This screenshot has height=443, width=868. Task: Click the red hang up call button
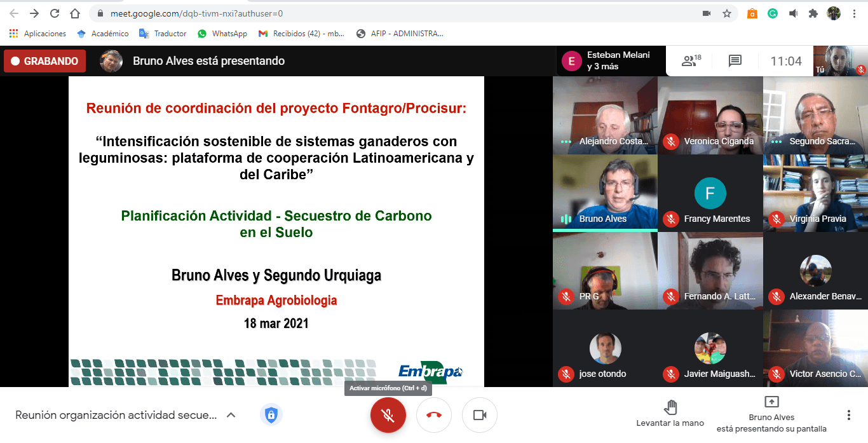434,416
